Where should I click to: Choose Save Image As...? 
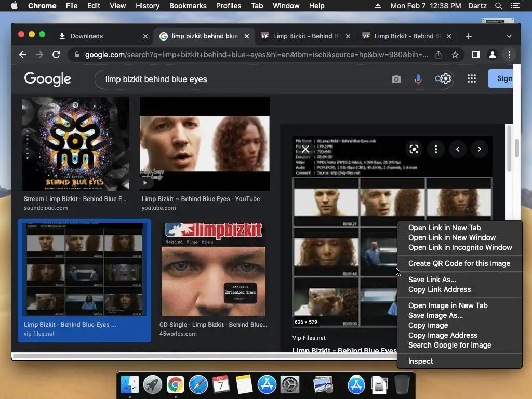click(x=459, y=315)
